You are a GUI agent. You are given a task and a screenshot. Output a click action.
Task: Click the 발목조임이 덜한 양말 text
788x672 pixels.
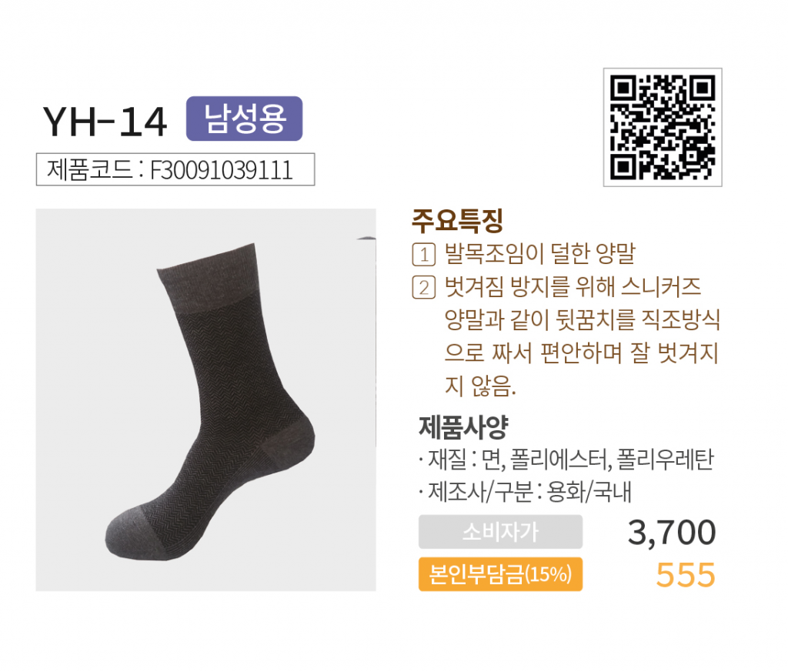[x=540, y=254]
